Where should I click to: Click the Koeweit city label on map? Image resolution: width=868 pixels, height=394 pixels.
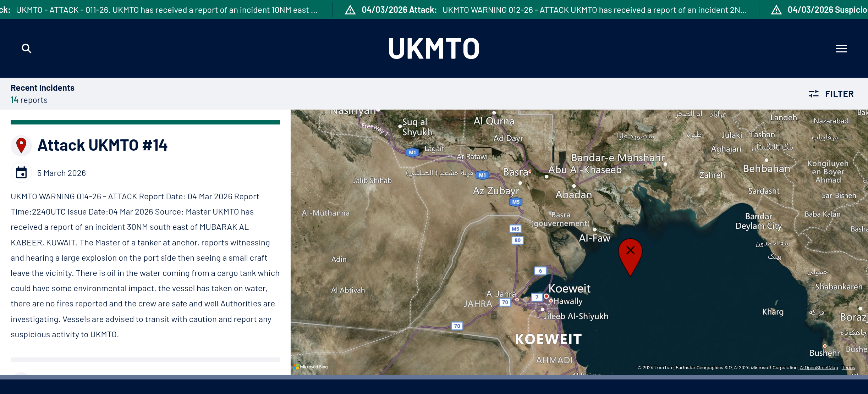569,288
